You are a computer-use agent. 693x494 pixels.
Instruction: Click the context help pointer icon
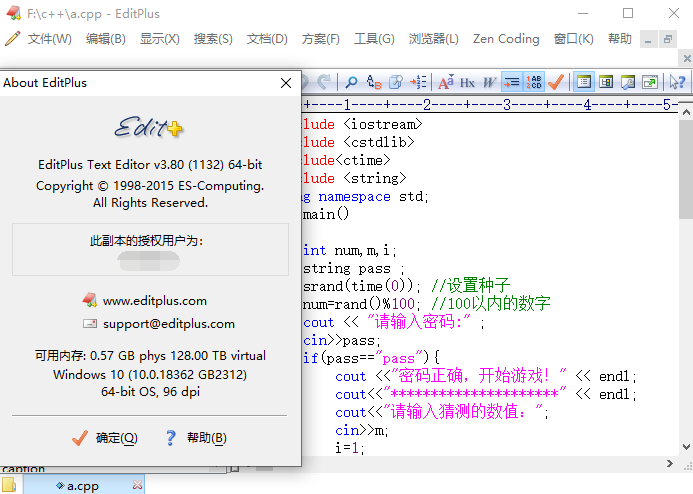coord(677,82)
